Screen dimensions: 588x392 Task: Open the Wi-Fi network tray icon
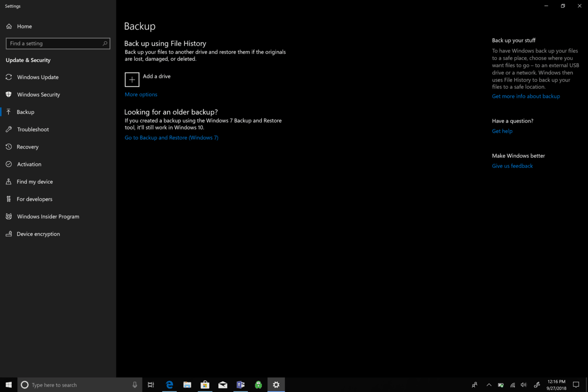tap(512, 385)
